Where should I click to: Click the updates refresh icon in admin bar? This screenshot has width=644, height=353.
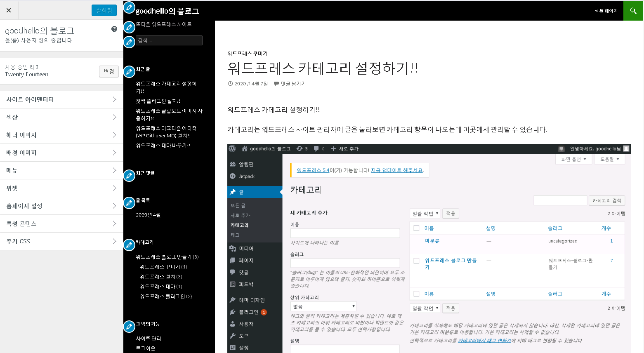point(300,148)
